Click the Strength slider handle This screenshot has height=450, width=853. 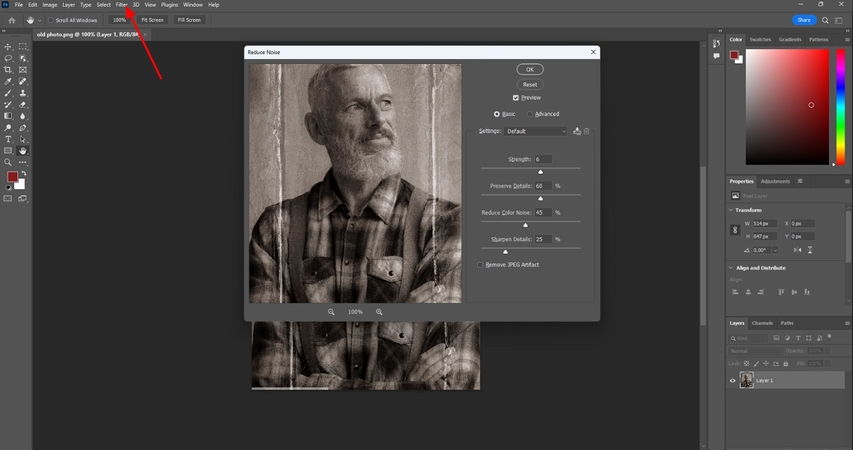[x=541, y=172]
